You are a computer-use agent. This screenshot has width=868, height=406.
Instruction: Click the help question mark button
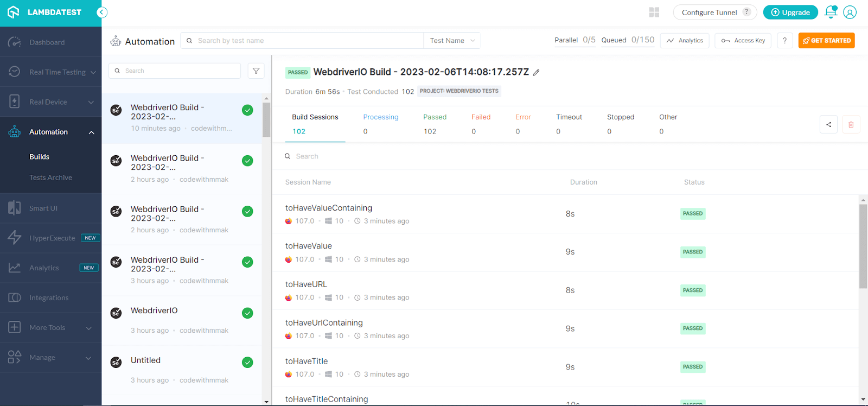point(784,41)
